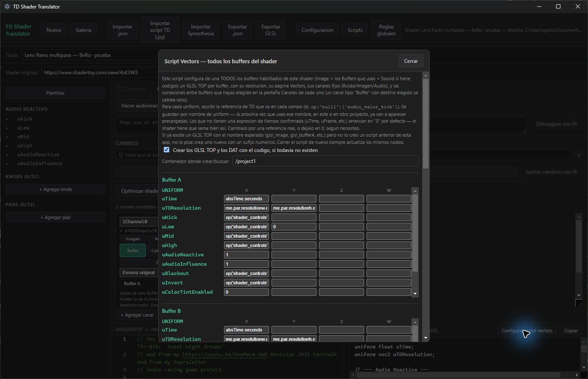Click Buffer A uColorTintEnabled X field

coord(246,292)
